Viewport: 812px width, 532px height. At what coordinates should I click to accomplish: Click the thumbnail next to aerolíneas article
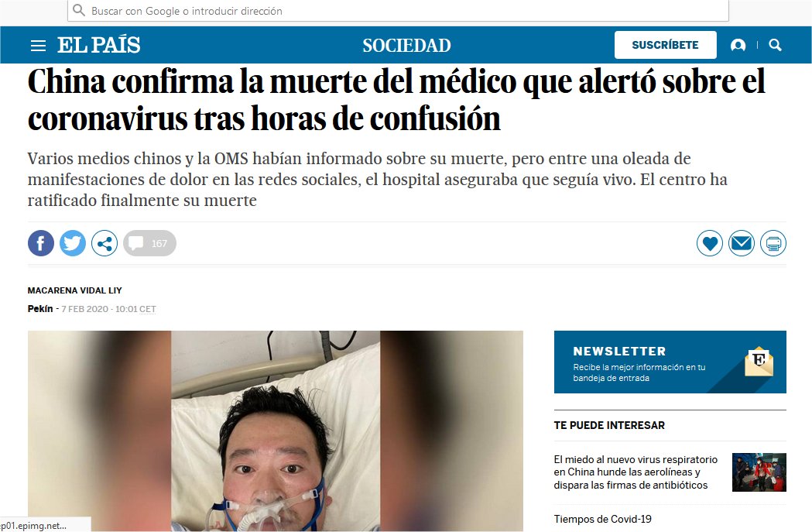[759, 472]
